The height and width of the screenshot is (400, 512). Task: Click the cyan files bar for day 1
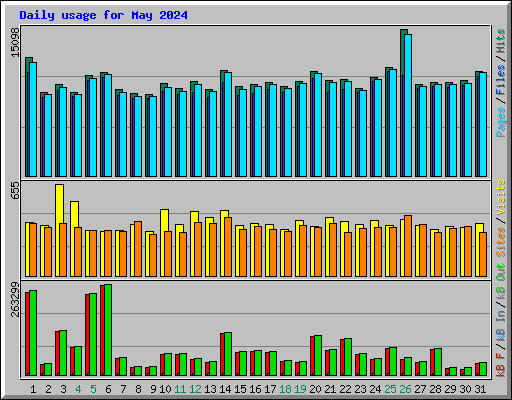point(33,119)
